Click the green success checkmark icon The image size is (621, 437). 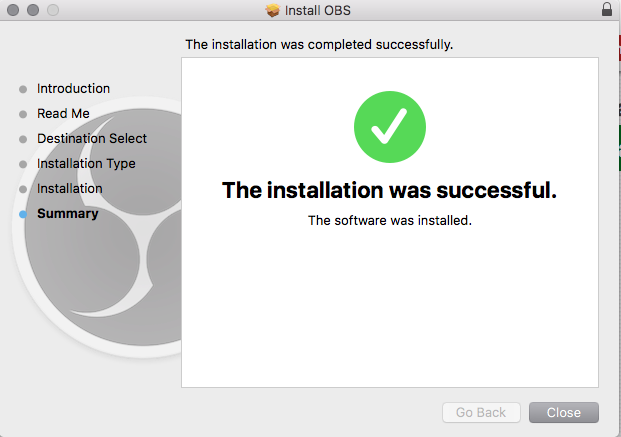[390, 129]
